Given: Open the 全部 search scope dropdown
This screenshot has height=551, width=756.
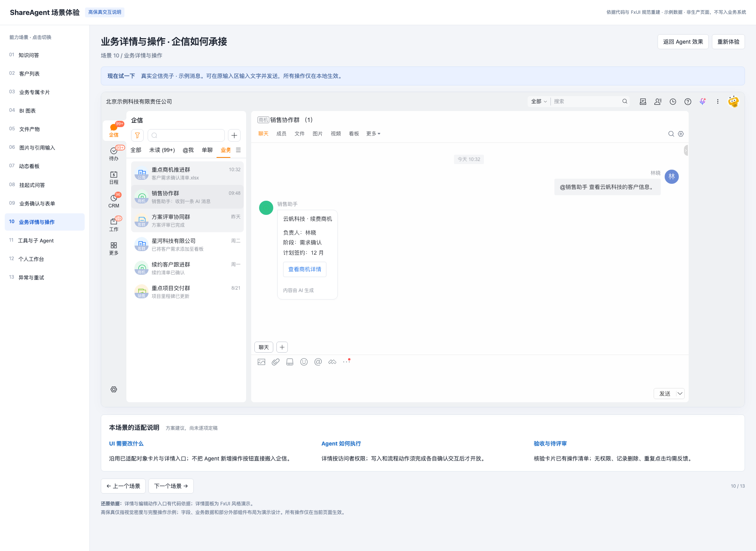Looking at the screenshot, I should pos(539,102).
